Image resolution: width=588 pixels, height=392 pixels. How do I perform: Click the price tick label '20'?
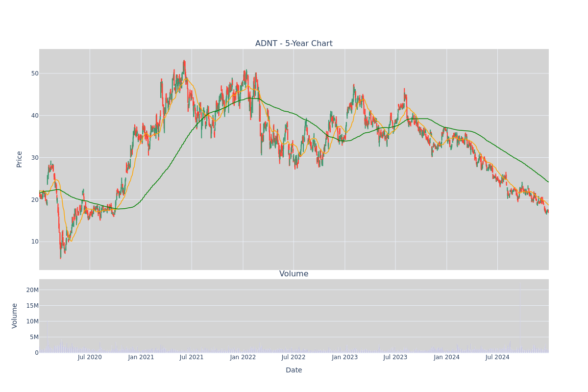(35, 200)
